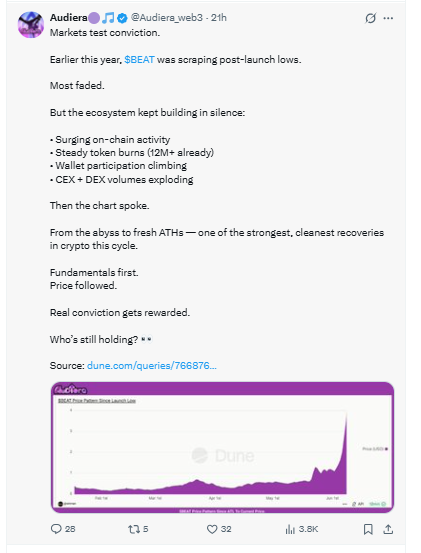Click the music note emoji beside Audiera
This screenshot has height=553, width=421.
pyautogui.click(x=108, y=18)
